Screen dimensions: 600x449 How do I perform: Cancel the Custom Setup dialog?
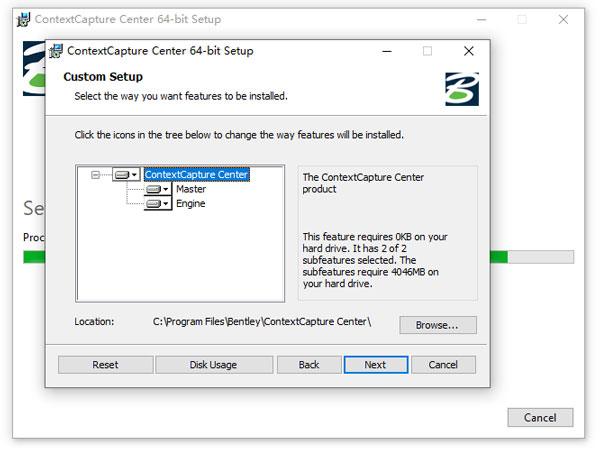(443, 365)
